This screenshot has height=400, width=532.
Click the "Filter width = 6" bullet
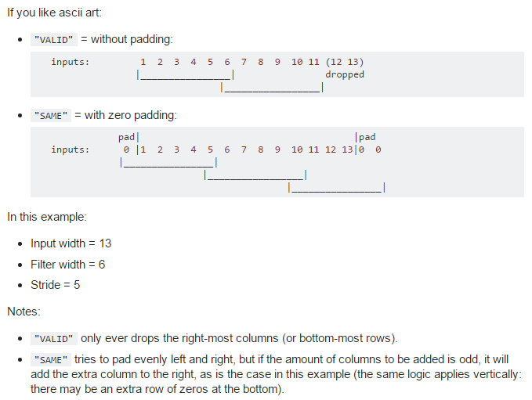point(68,265)
